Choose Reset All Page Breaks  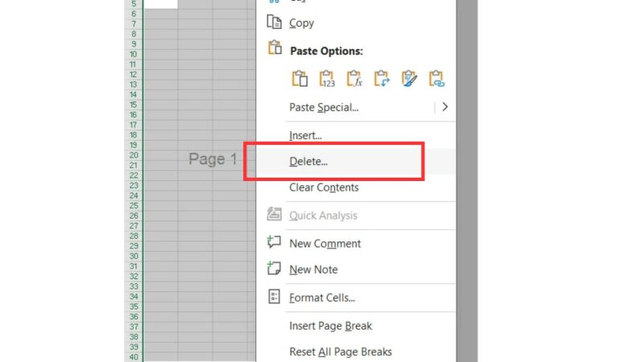tap(341, 352)
